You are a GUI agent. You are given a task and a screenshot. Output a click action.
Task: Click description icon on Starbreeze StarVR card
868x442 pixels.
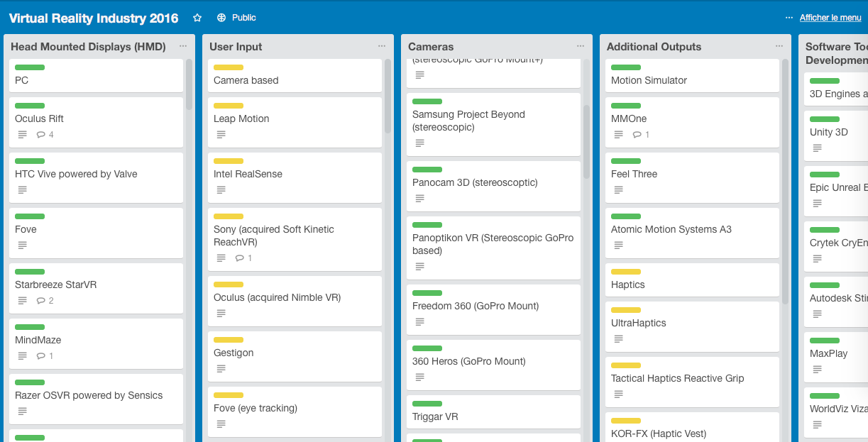tap(22, 301)
